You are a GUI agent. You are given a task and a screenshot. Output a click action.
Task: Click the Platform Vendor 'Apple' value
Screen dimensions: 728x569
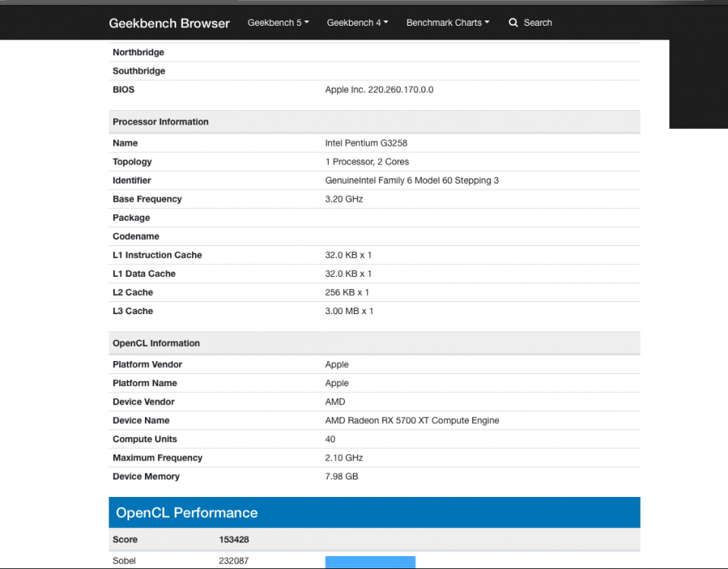(x=336, y=364)
